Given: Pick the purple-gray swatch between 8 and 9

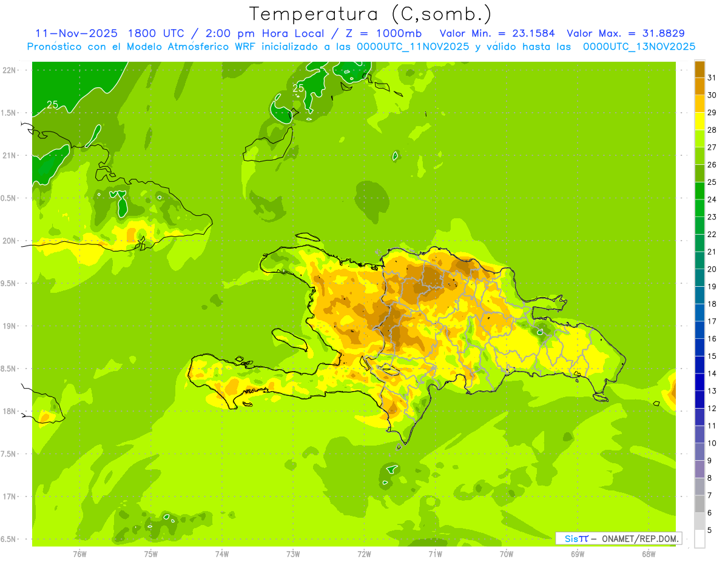Looking at the screenshot, I should (699, 469).
